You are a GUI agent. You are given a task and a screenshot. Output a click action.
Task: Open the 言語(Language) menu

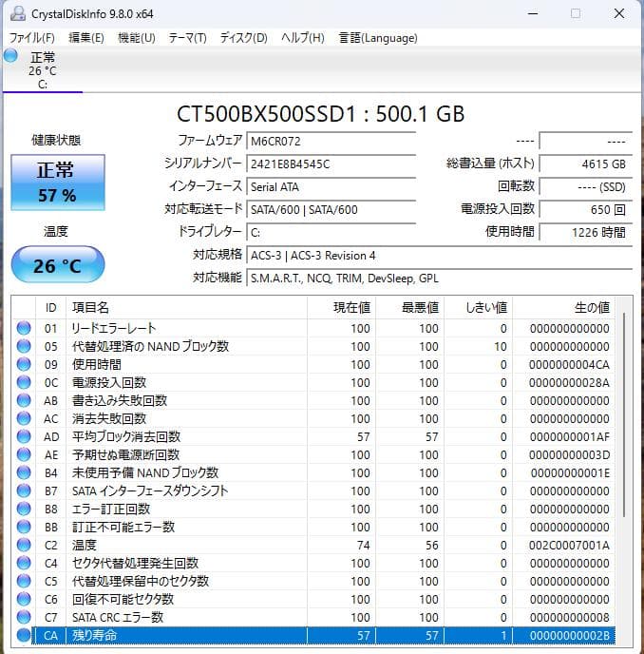[378, 38]
